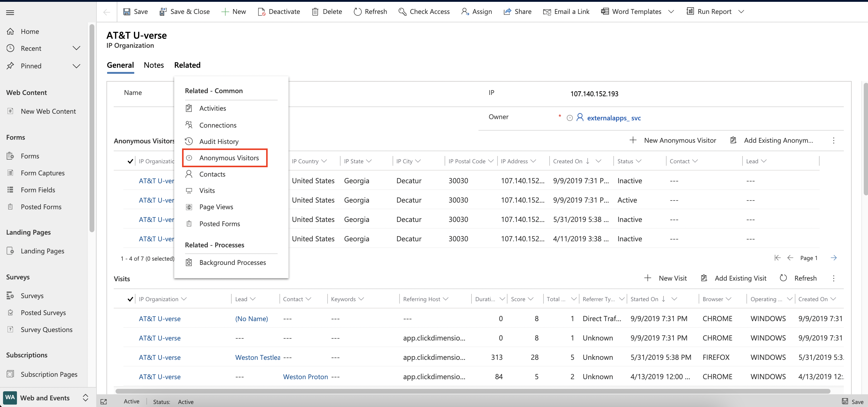The height and width of the screenshot is (407, 868).
Task: Open more commands for Visits grid
Action: (834, 278)
